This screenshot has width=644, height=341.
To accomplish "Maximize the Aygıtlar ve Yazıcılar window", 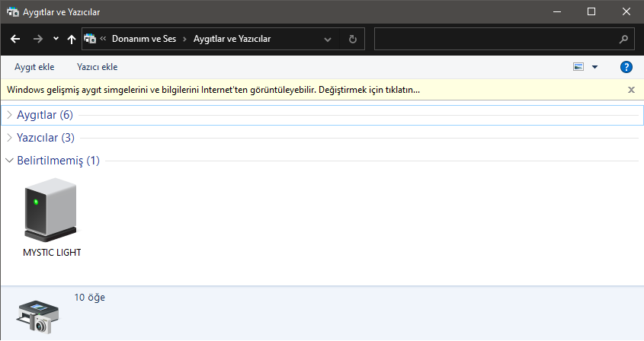I will pyautogui.click(x=591, y=11).
